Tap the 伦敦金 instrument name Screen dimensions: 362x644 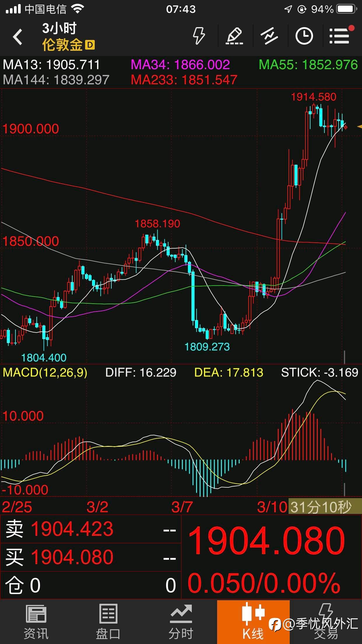(x=62, y=45)
